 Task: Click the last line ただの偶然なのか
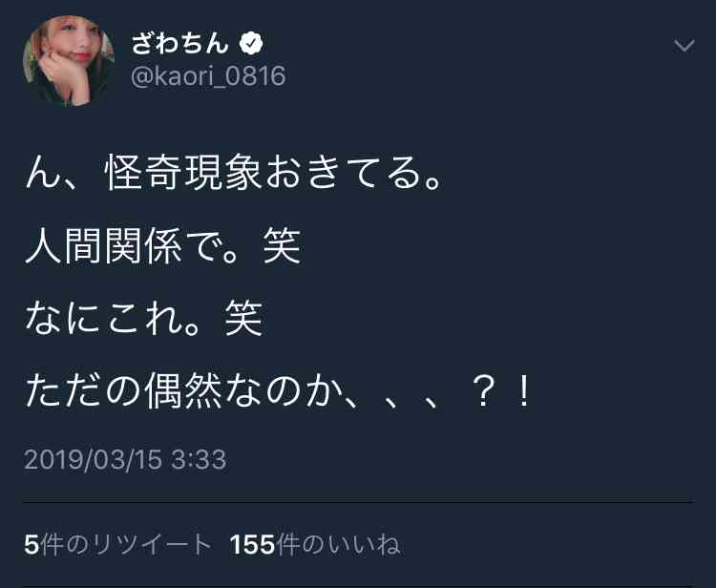tap(278, 390)
